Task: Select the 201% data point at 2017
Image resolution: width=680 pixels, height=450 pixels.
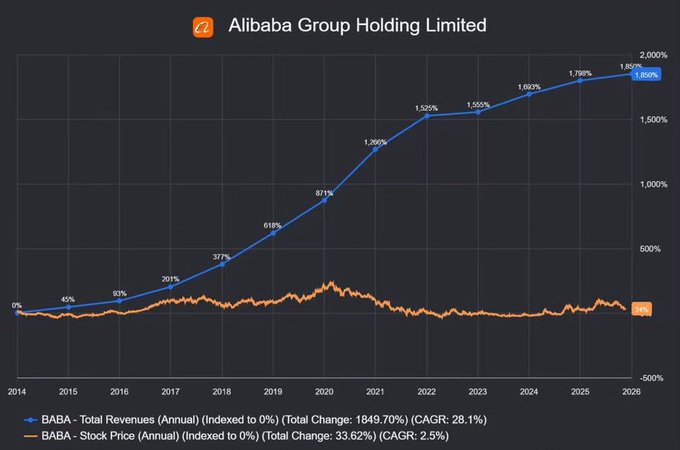Action: [x=170, y=287]
